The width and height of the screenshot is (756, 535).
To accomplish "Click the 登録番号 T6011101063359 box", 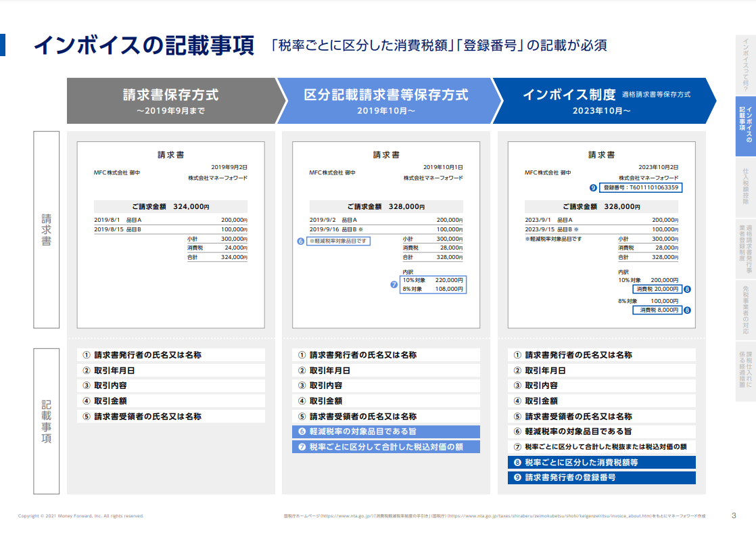I will (x=641, y=187).
